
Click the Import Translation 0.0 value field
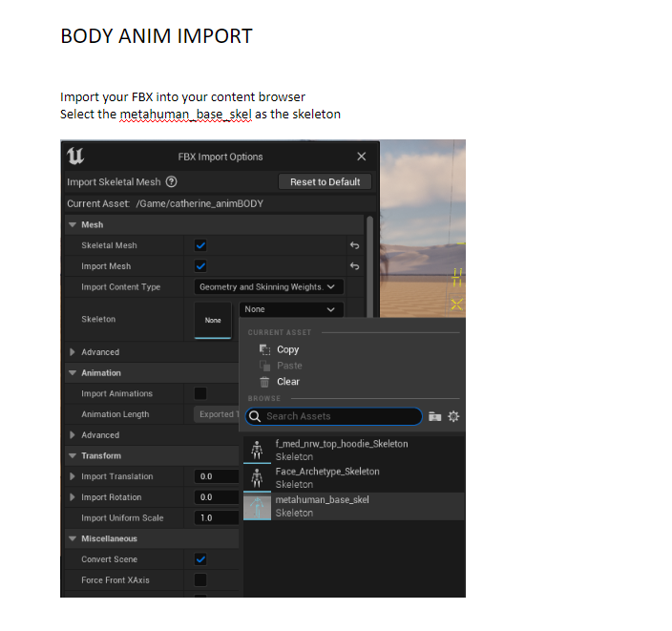coord(217,476)
